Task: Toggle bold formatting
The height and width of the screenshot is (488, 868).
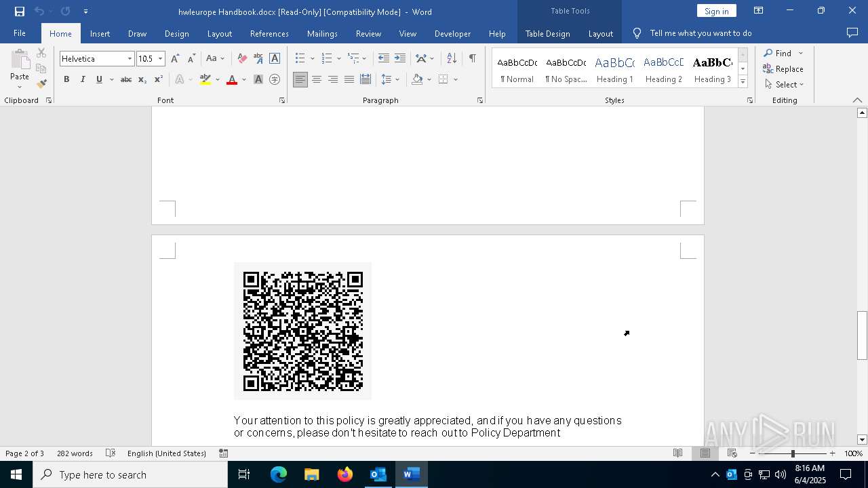Action: coord(66,79)
